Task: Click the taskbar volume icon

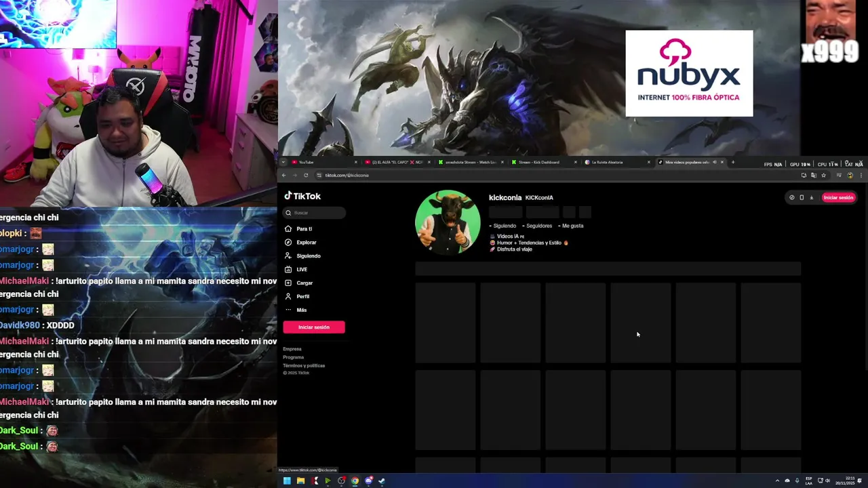Action: coord(827,481)
